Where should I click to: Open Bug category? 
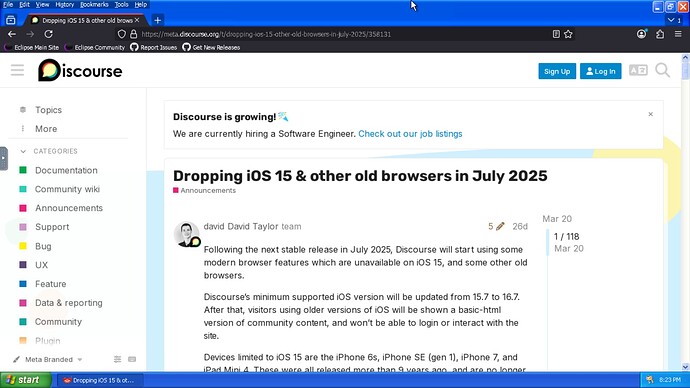point(43,246)
